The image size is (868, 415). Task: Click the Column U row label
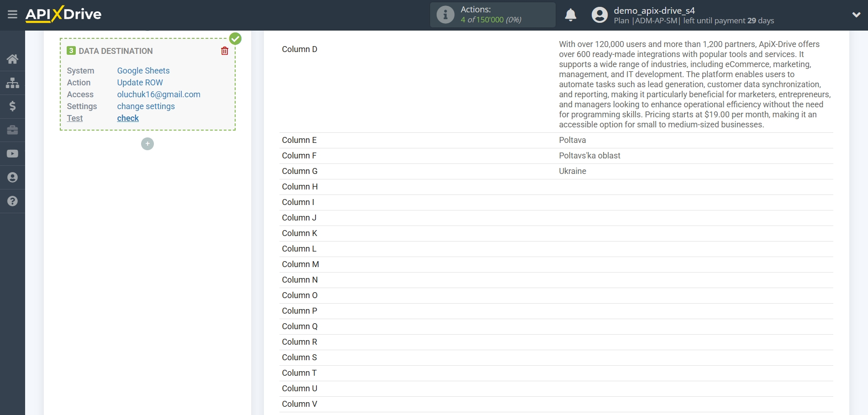click(300, 389)
